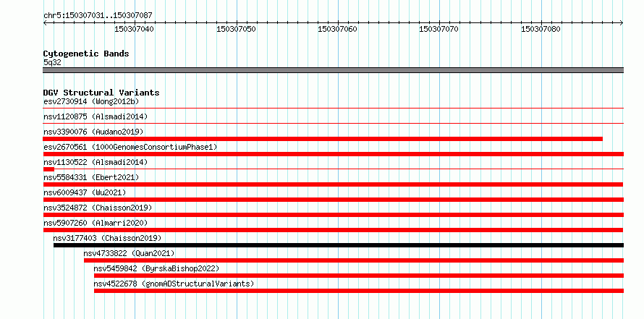Click the red bar beneath nsv4522678
This screenshot has width=644, height=319.
point(359,291)
